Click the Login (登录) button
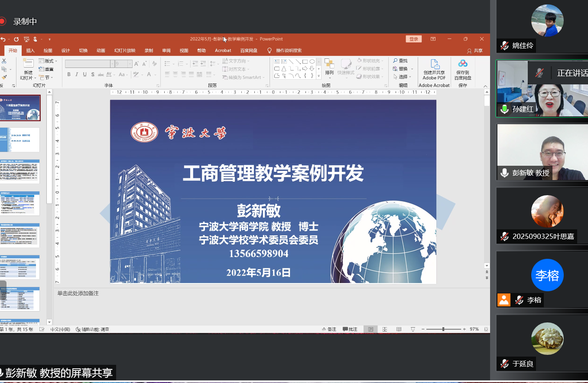The width and height of the screenshot is (588, 383). [x=413, y=39]
